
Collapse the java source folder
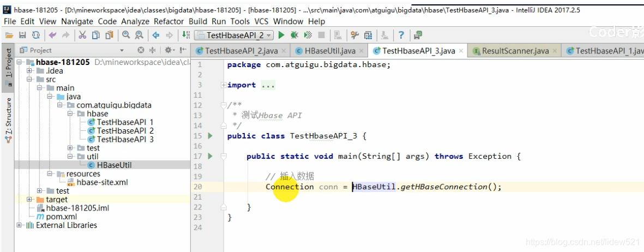point(50,97)
